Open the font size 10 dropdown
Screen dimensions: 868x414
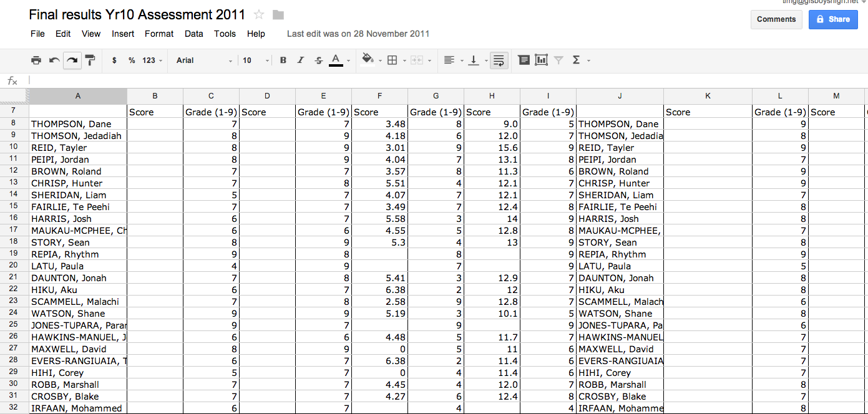click(x=256, y=60)
